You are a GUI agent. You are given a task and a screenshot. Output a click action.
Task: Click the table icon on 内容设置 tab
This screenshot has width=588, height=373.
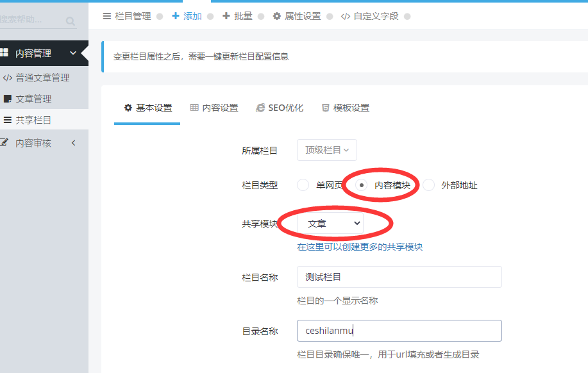pos(194,108)
